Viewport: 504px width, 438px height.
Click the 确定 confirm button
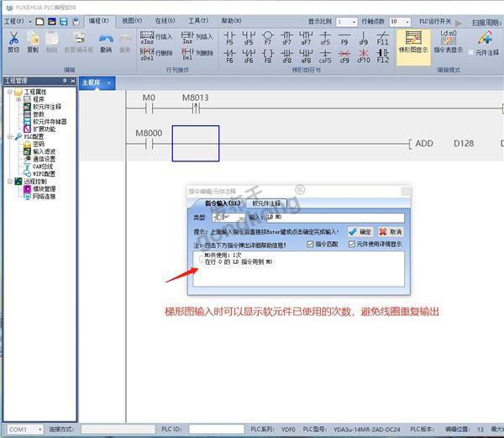pyautogui.click(x=360, y=231)
